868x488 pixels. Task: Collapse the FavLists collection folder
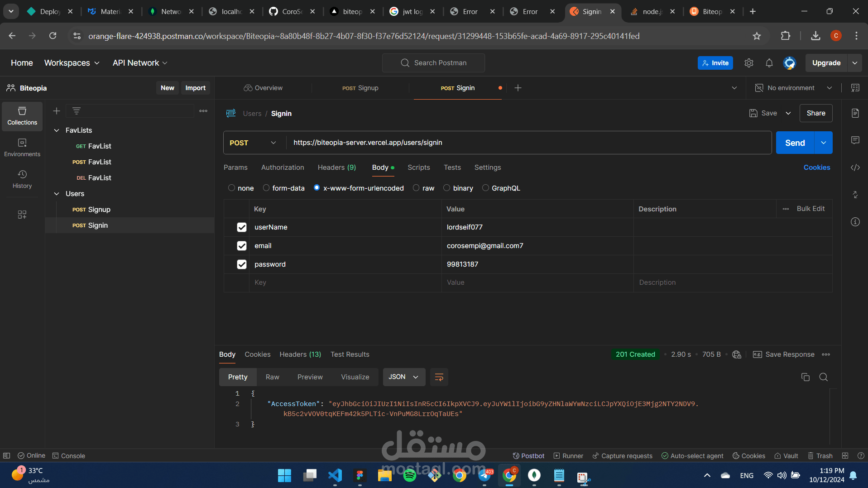(x=57, y=130)
